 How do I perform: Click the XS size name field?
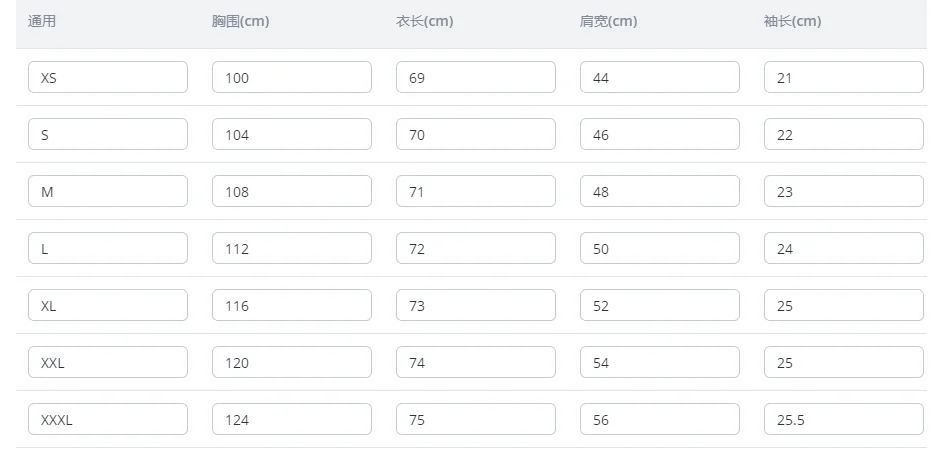click(x=107, y=78)
